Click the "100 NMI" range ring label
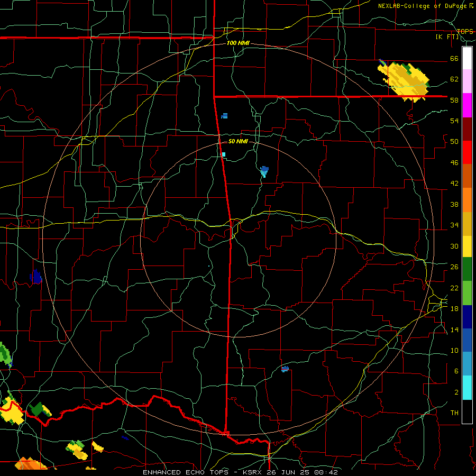Viewport: 476px width, 476px height. coord(238,43)
